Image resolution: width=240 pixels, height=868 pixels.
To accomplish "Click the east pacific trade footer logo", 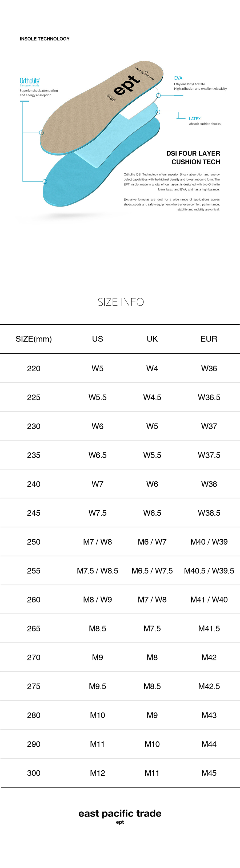I will coord(120,814).
